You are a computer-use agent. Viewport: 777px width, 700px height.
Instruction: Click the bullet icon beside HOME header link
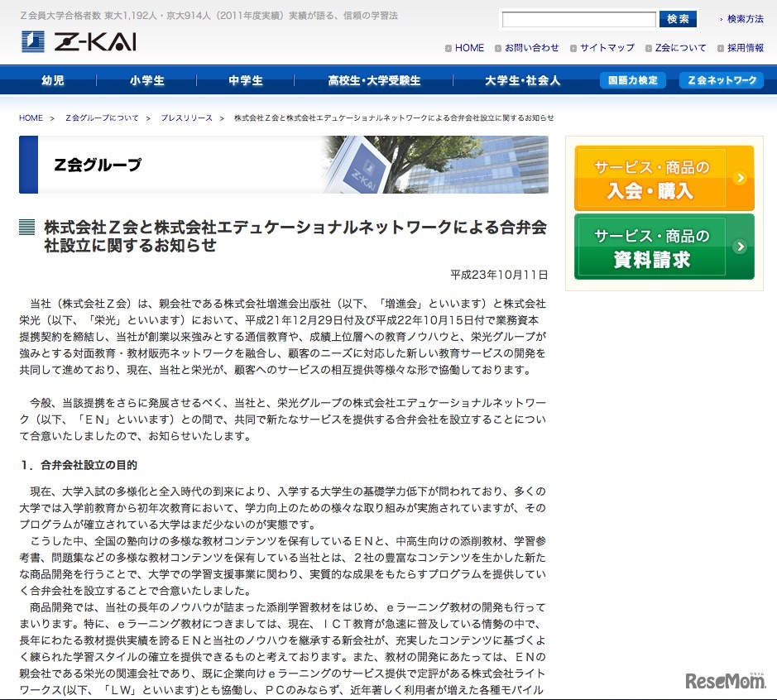(x=448, y=48)
